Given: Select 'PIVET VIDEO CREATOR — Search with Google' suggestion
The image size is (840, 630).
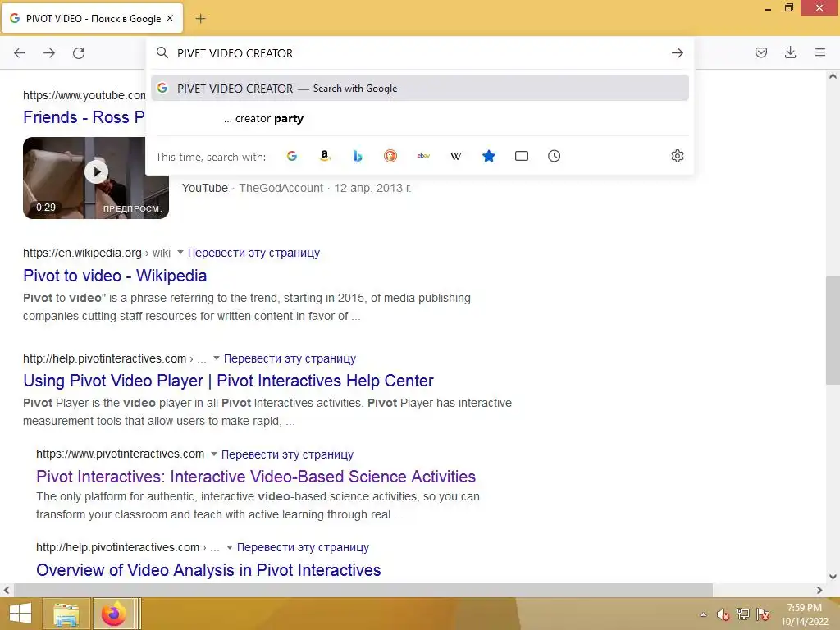Looking at the screenshot, I should point(420,89).
